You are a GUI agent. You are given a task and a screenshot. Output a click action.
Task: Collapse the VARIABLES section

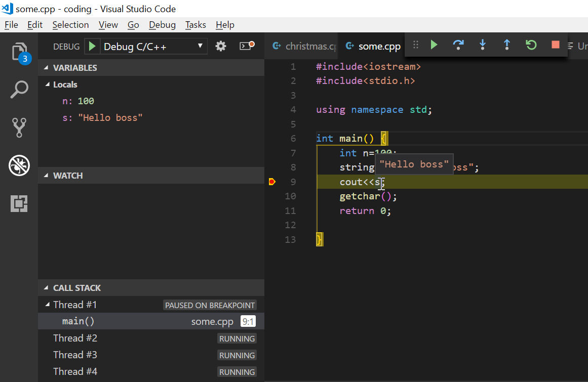46,68
